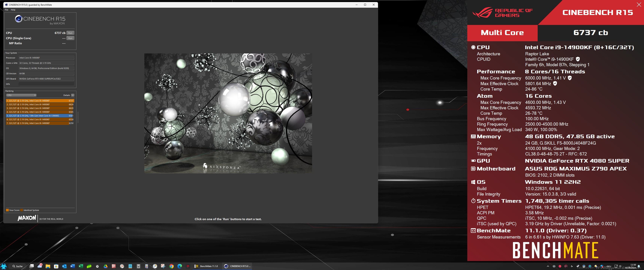Screen dimensions: 644x270
Task: Open the CPU ranking dropdown
Action: (x=21, y=95)
